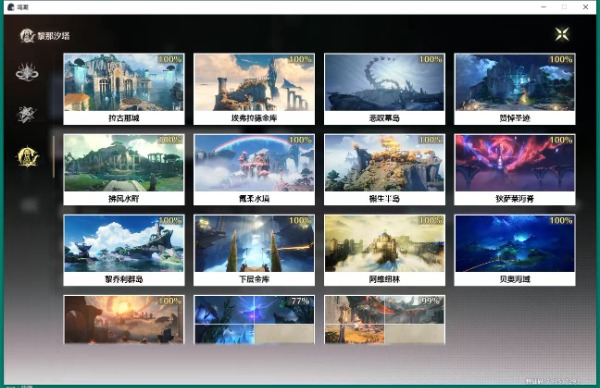Open the 下层金库 area card
The image size is (600, 388).
(254, 250)
